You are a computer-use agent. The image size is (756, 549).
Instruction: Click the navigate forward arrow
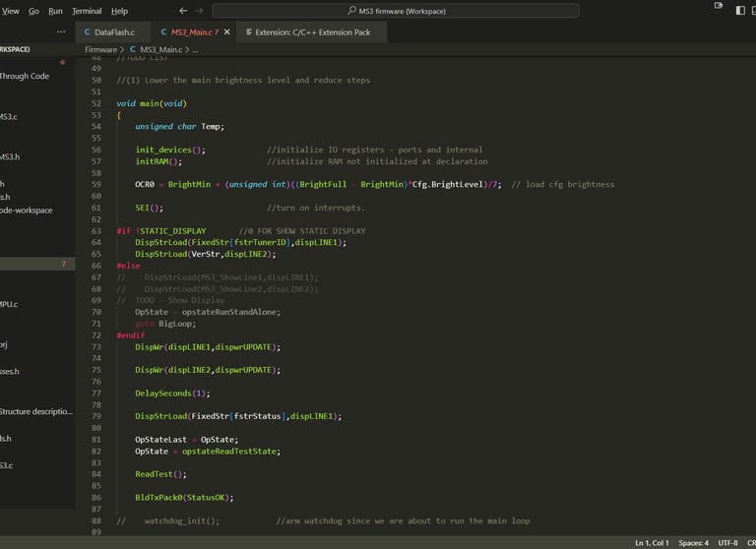click(201, 11)
